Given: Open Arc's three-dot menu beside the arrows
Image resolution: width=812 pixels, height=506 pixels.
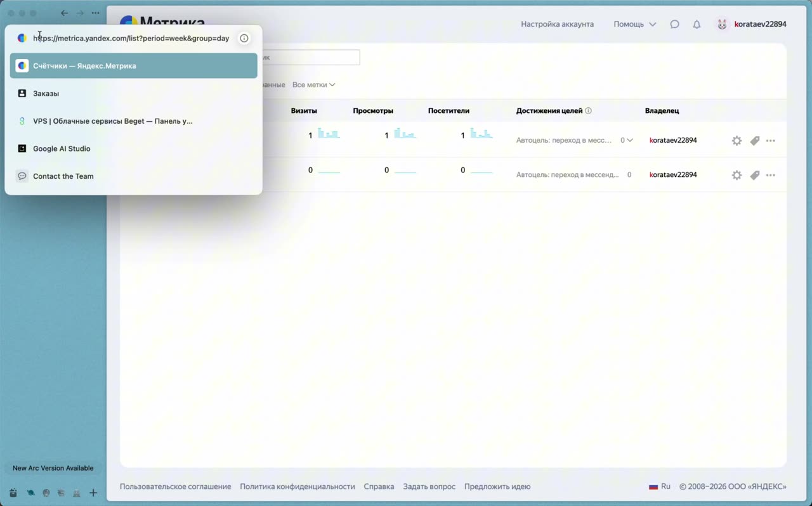Looking at the screenshot, I should point(95,13).
